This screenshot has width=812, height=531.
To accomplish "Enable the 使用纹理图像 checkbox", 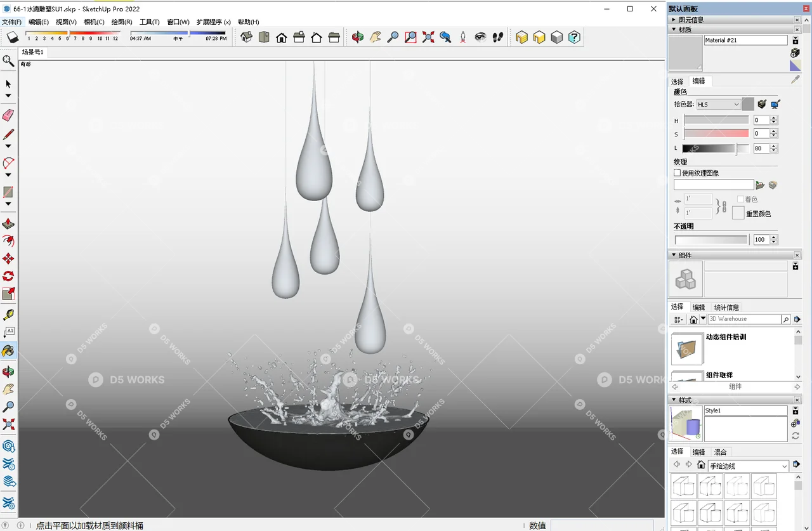I will [676, 173].
